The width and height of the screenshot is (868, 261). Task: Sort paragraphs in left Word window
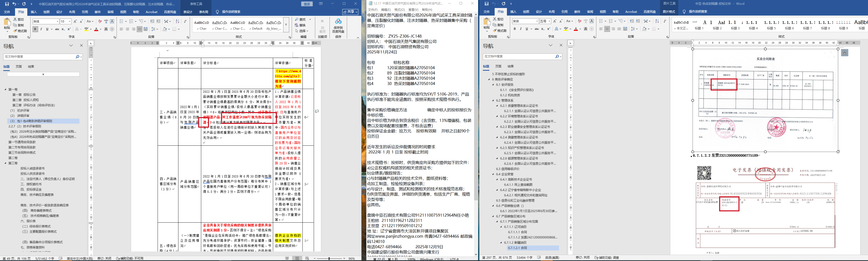(x=177, y=22)
